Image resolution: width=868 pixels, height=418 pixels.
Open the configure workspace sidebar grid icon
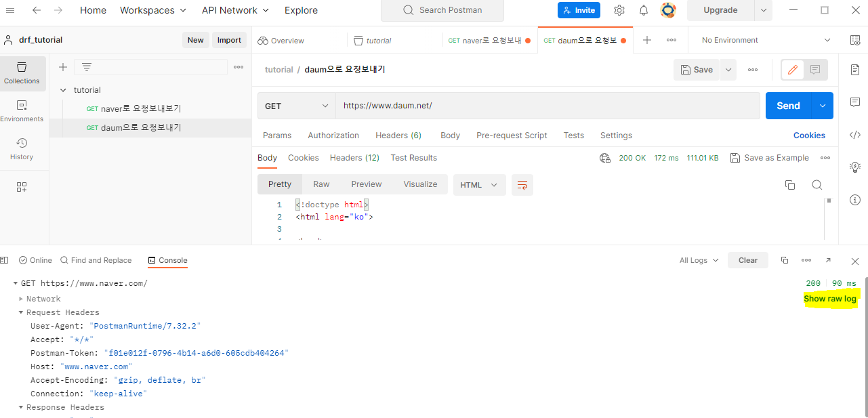[x=22, y=187]
